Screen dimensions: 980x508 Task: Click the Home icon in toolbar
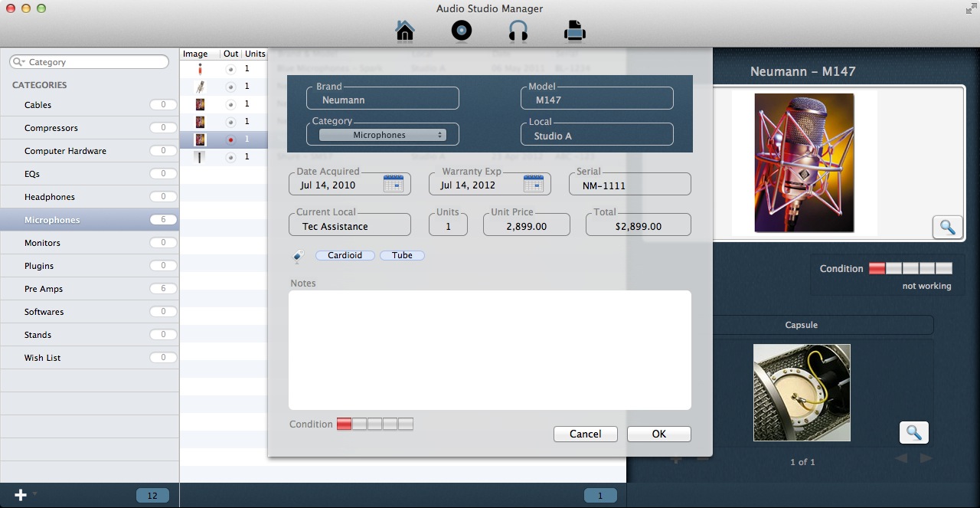(405, 31)
